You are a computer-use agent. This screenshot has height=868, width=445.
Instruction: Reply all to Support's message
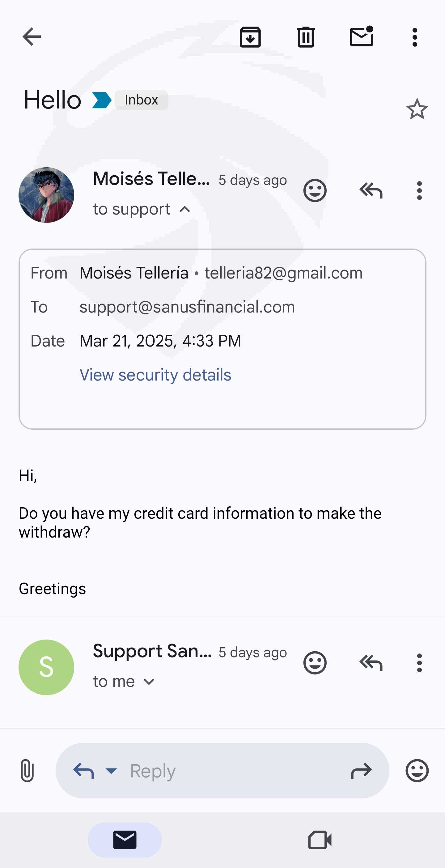coord(371,663)
